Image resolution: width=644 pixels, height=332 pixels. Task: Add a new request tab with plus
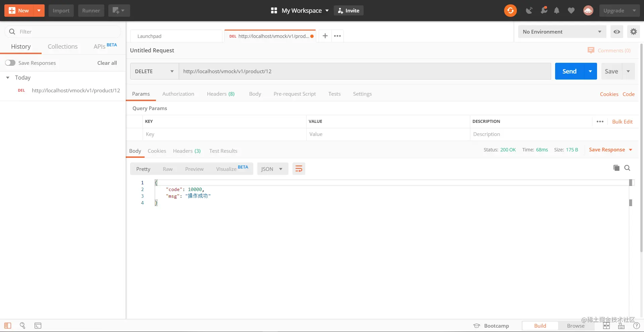[325, 36]
